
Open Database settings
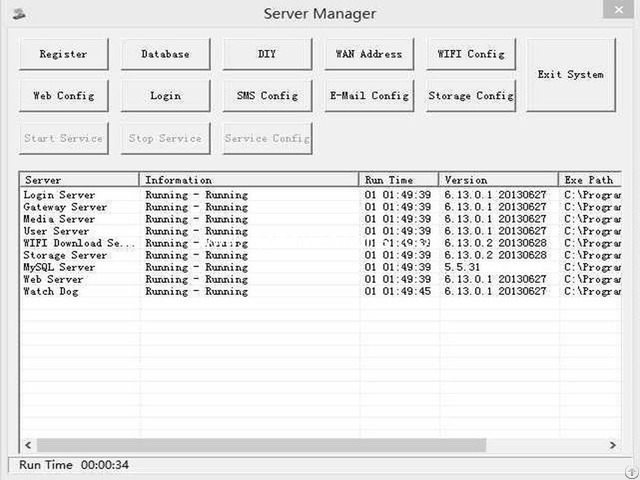click(x=165, y=54)
